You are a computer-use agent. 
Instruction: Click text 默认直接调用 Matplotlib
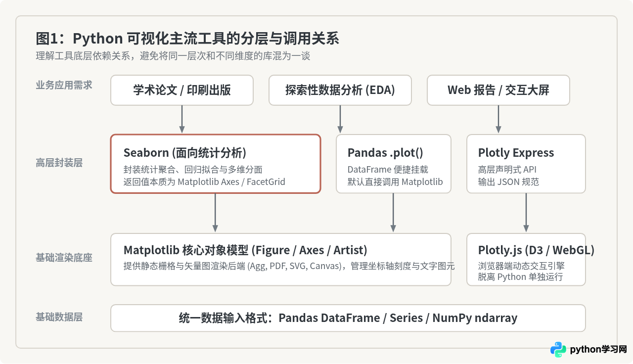[395, 182]
